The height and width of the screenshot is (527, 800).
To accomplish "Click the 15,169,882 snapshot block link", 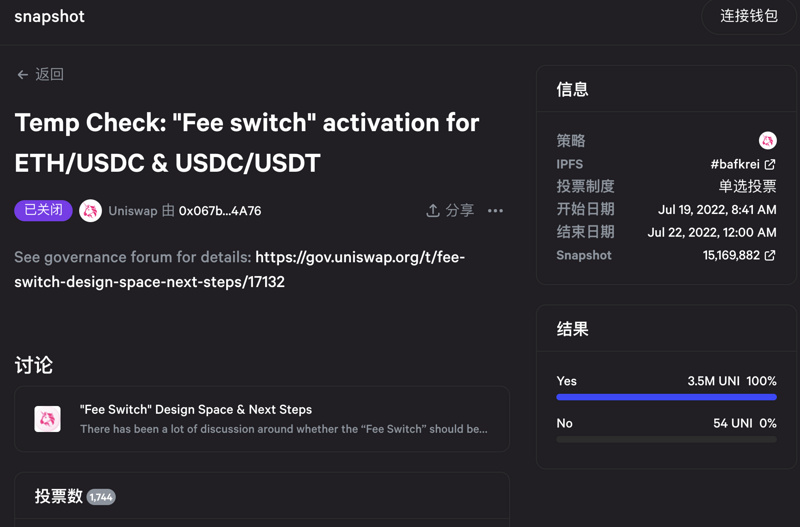I will [x=731, y=256].
